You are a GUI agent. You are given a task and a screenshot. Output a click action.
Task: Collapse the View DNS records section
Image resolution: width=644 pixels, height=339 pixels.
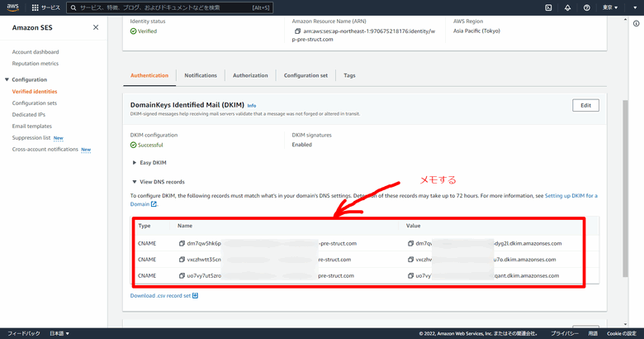pos(135,182)
